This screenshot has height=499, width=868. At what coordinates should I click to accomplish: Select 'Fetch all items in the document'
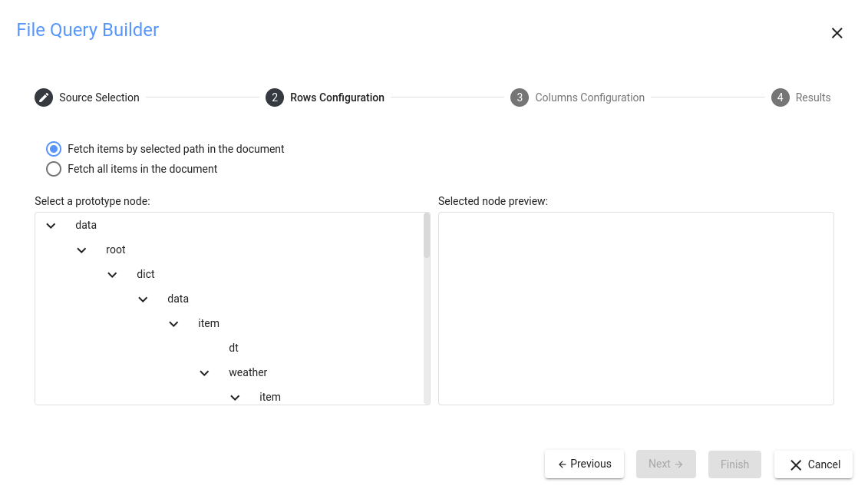pyautogui.click(x=54, y=169)
